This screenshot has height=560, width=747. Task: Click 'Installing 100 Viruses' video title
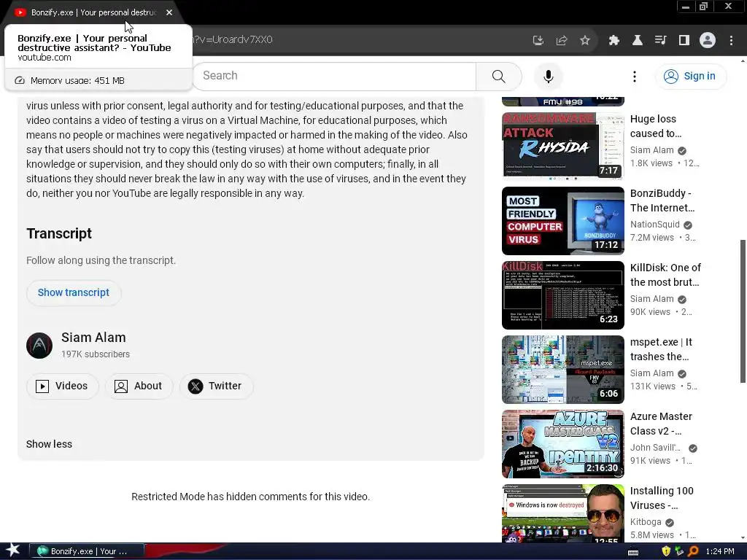(661, 497)
